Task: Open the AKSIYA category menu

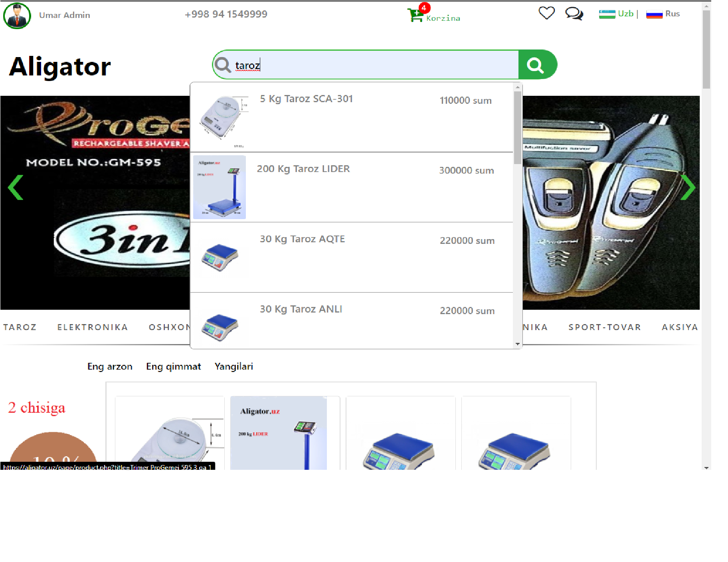Action: click(x=680, y=327)
